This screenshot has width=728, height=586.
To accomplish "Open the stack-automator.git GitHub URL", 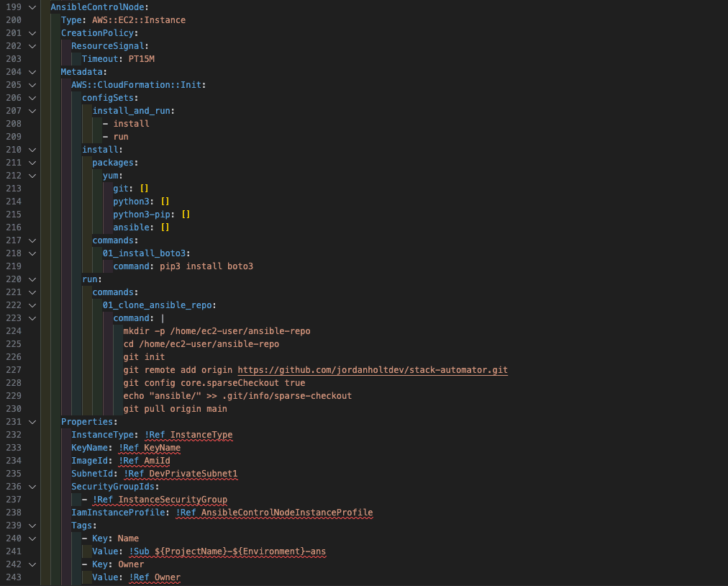I will tap(373, 370).
